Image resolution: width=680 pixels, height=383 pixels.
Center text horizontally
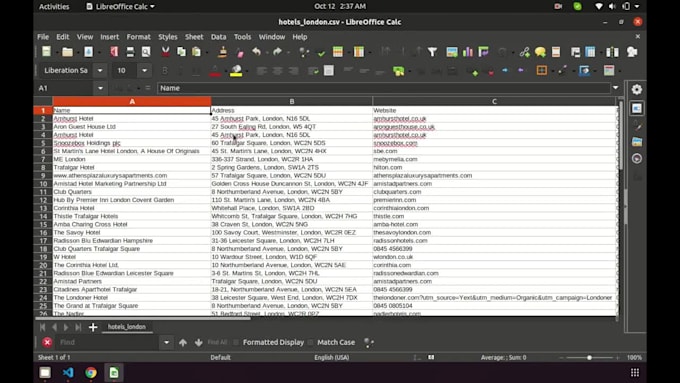point(277,71)
